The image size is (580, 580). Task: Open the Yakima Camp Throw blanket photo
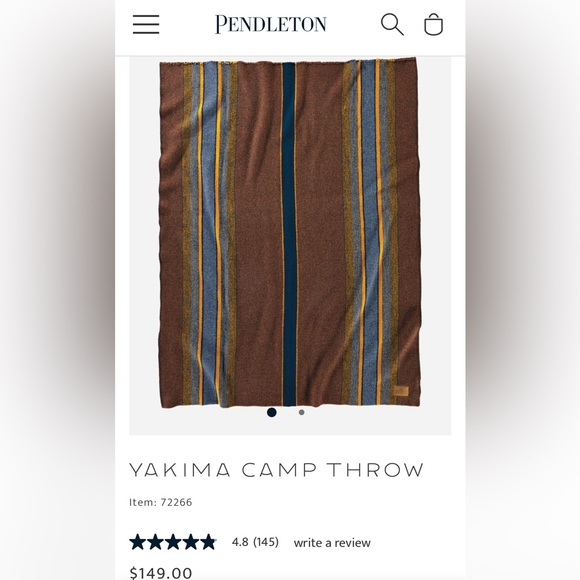pyautogui.click(x=290, y=233)
